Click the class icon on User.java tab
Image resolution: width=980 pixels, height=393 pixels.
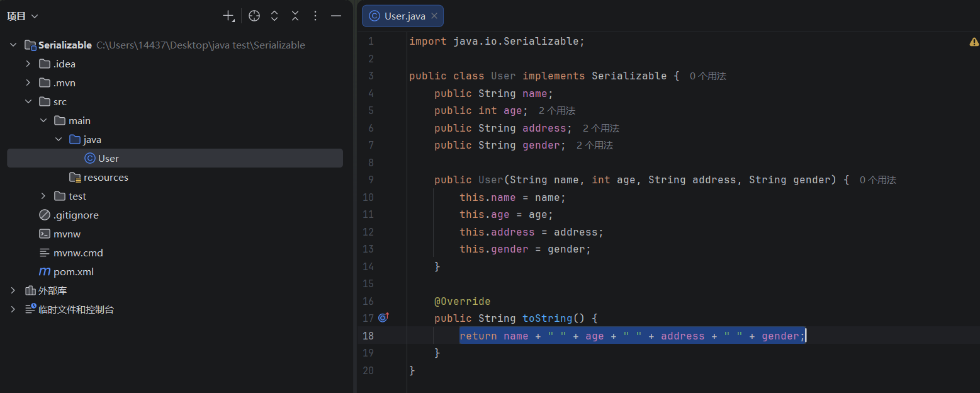pyautogui.click(x=375, y=16)
